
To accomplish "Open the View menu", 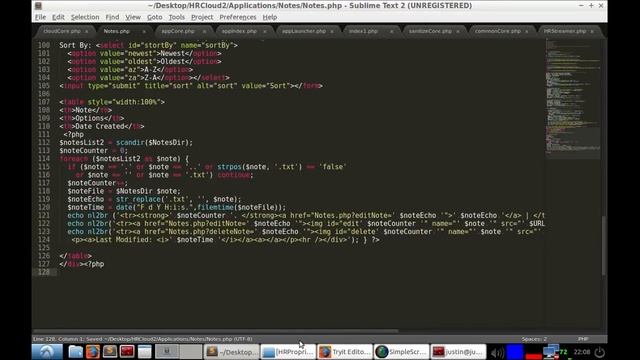I will point(133,17).
